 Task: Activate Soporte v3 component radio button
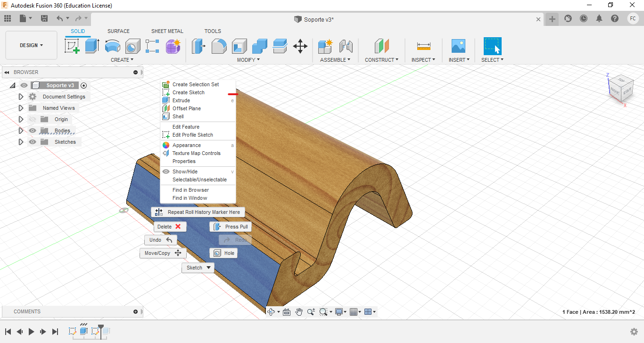click(84, 85)
